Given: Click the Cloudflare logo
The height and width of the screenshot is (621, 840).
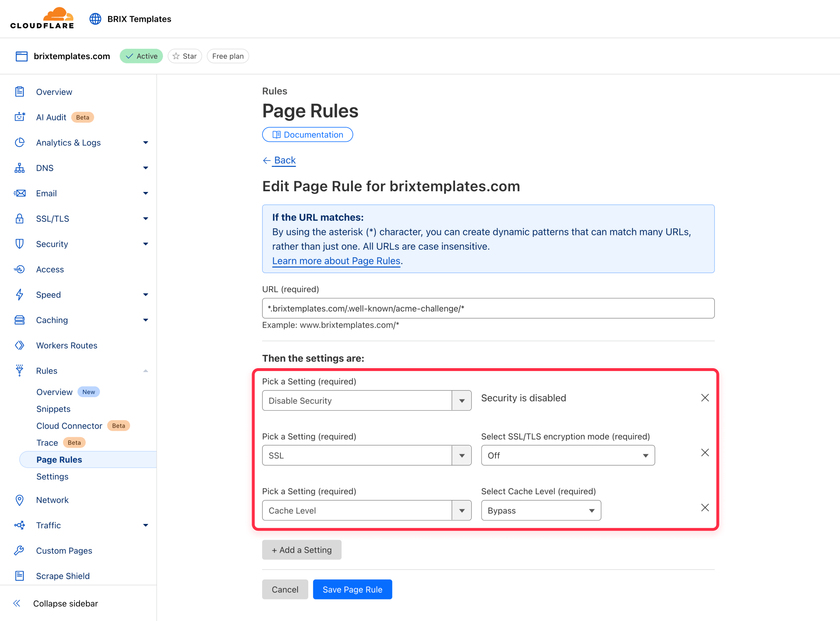Looking at the screenshot, I should (42, 18).
